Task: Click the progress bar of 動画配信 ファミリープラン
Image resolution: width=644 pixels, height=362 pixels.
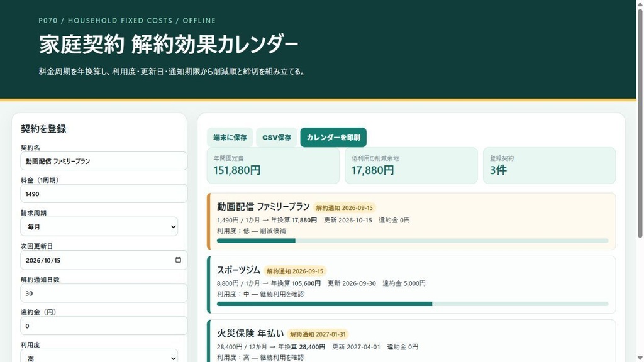Action: point(413,241)
